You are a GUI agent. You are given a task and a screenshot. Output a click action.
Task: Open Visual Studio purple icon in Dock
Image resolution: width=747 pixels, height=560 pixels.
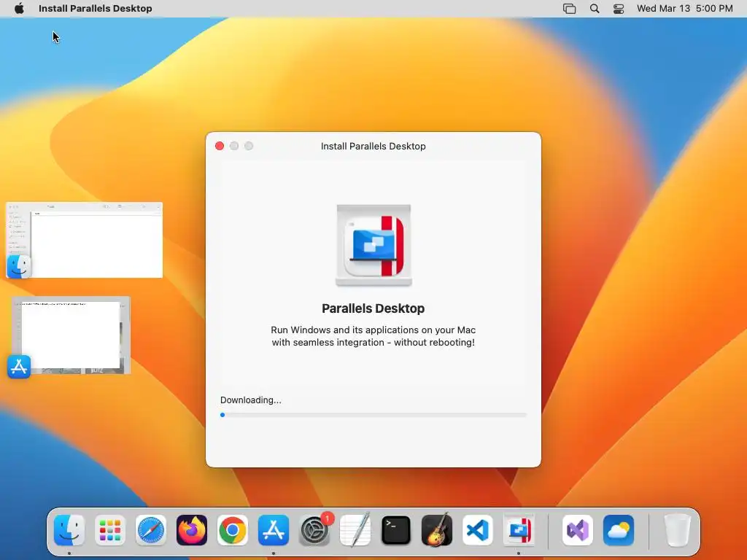(x=578, y=530)
